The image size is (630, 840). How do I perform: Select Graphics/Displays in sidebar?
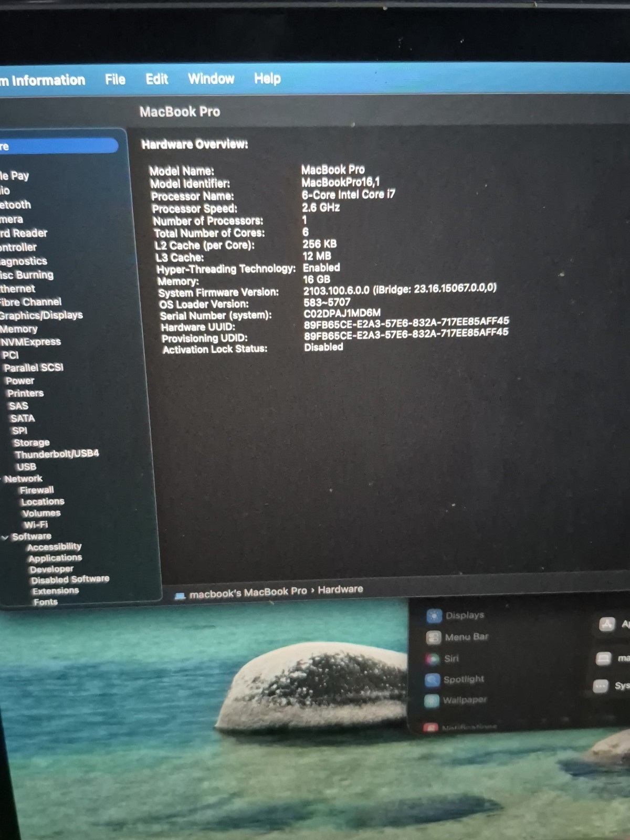tap(41, 315)
